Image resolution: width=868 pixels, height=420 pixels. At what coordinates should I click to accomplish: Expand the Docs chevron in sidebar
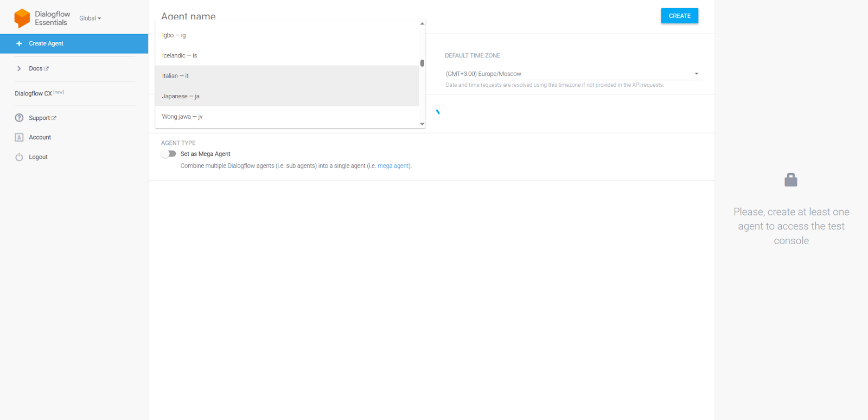(19, 68)
